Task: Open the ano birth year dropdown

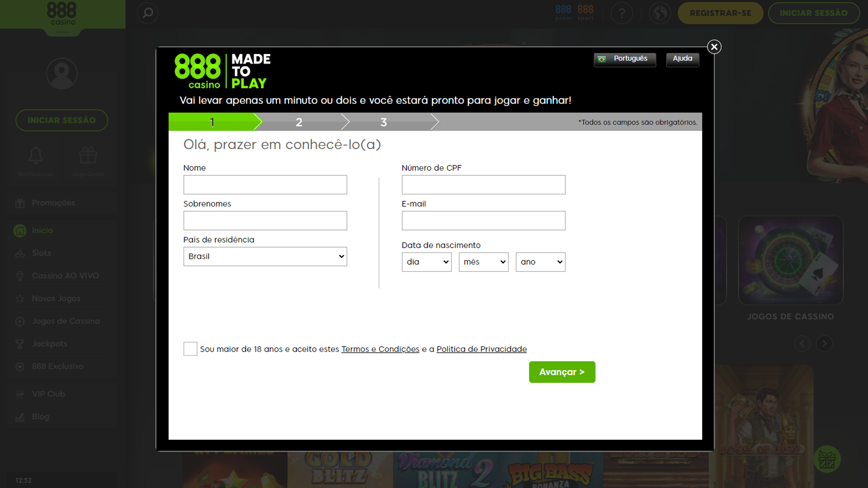Action: pyautogui.click(x=540, y=262)
